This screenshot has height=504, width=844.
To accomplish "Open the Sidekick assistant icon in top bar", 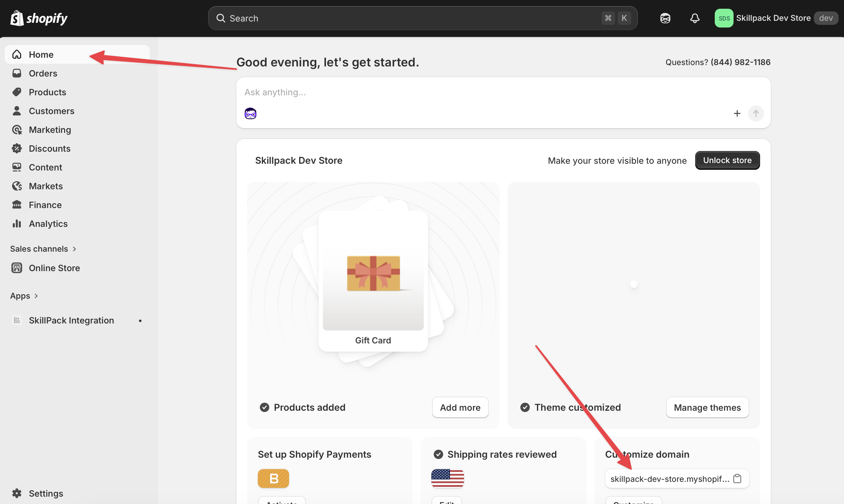I will pyautogui.click(x=665, y=18).
